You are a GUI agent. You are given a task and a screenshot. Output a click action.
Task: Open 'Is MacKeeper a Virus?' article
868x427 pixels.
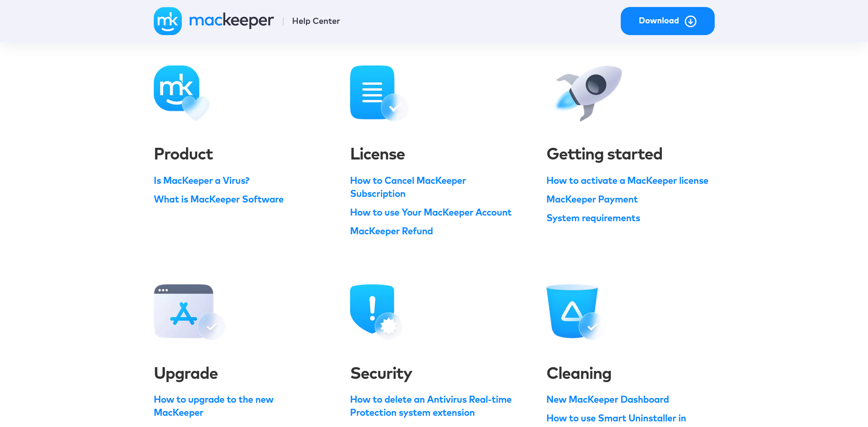point(201,181)
